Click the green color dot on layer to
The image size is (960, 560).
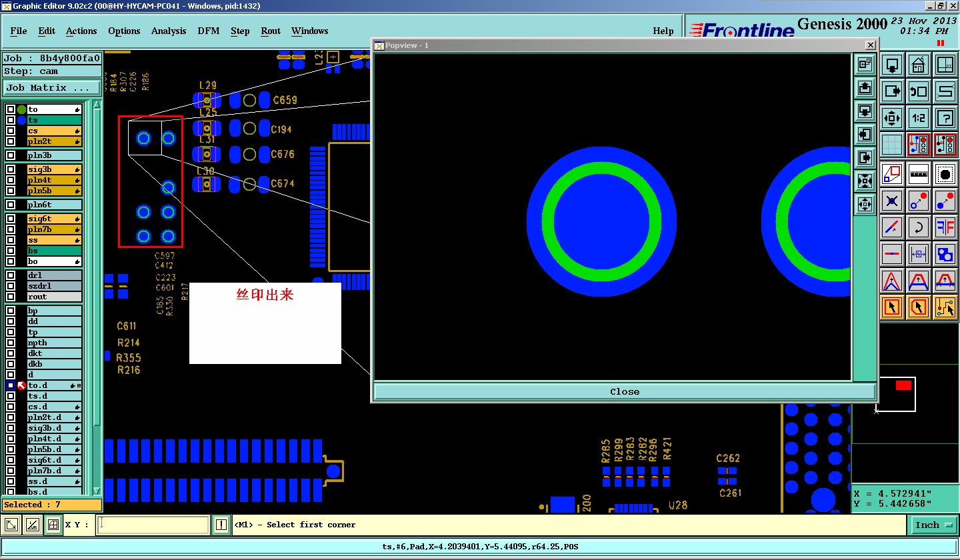pyautogui.click(x=21, y=109)
